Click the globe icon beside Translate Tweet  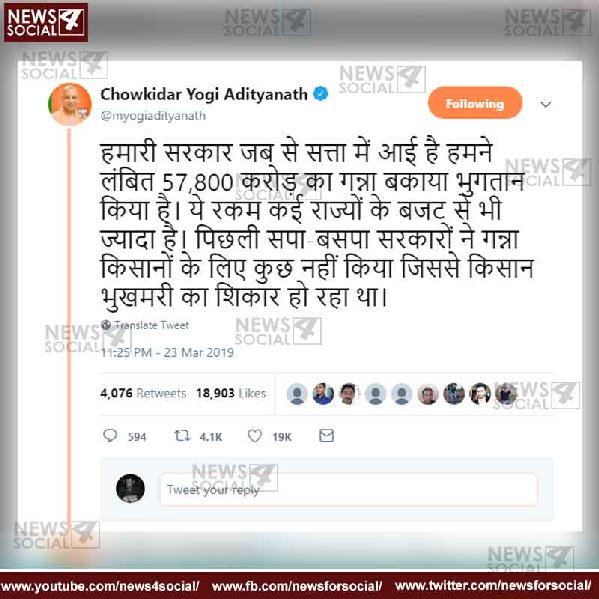coord(106,325)
